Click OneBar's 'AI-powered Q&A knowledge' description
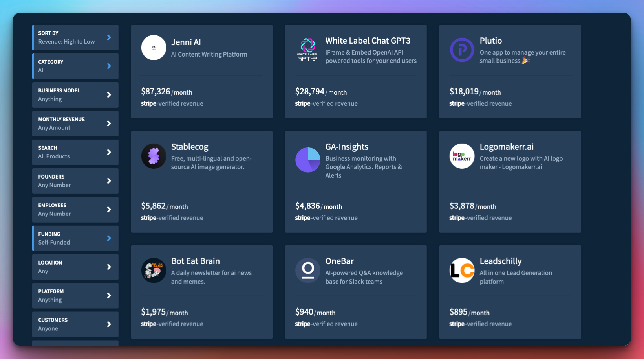 (364, 277)
